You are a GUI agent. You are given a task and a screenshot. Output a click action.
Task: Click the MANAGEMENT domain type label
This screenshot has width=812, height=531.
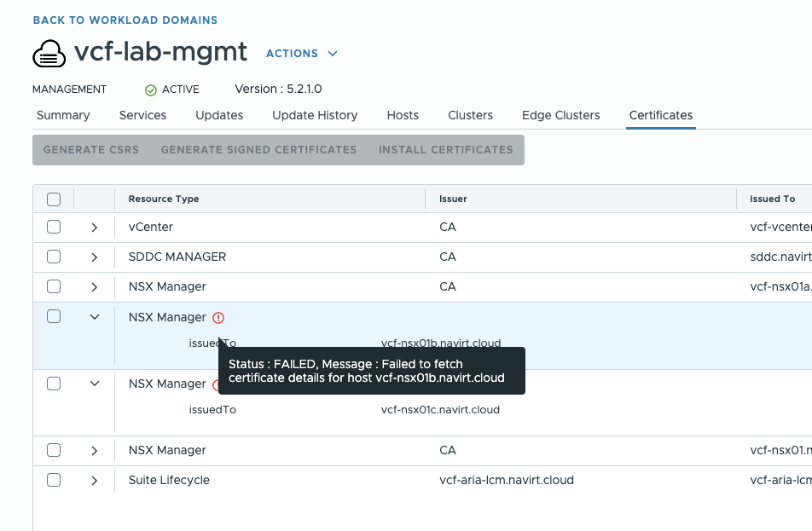coord(69,89)
